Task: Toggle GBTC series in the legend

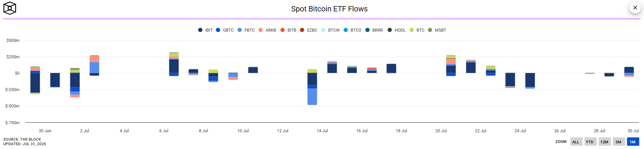Action: click(x=225, y=30)
